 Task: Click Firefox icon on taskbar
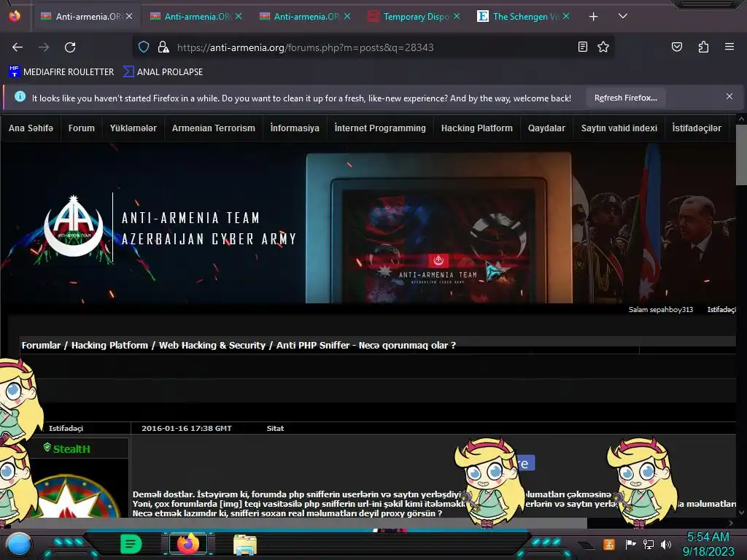point(188,544)
